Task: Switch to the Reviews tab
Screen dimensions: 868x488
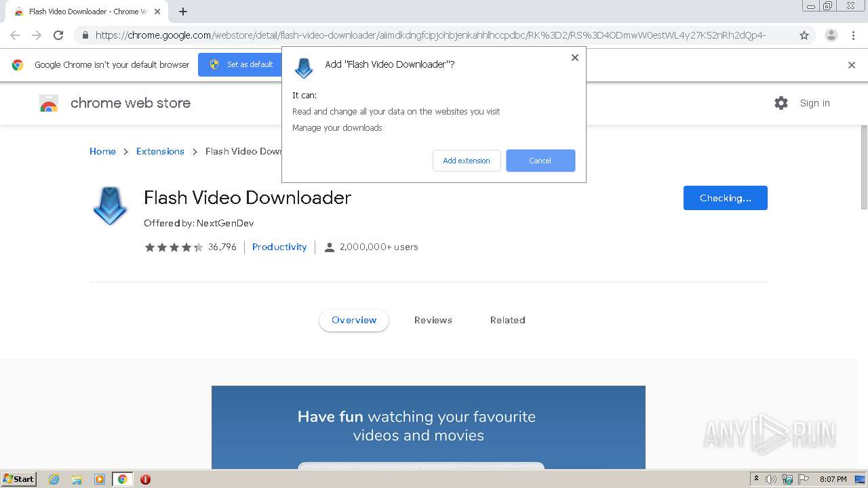Action: coord(433,320)
